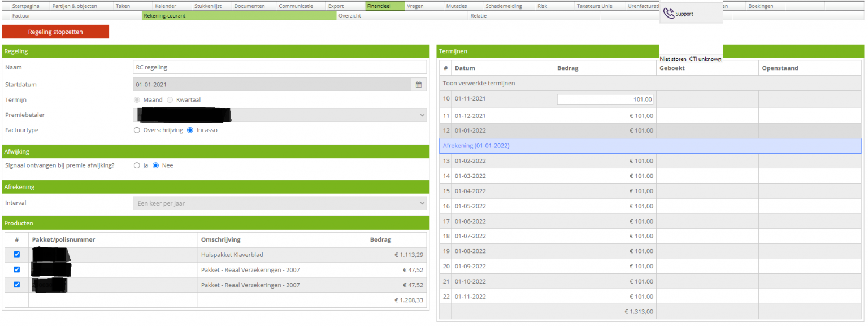Open the Documenten tab
Image resolution: width=868 pixels, height=327 pixels.
249,6
